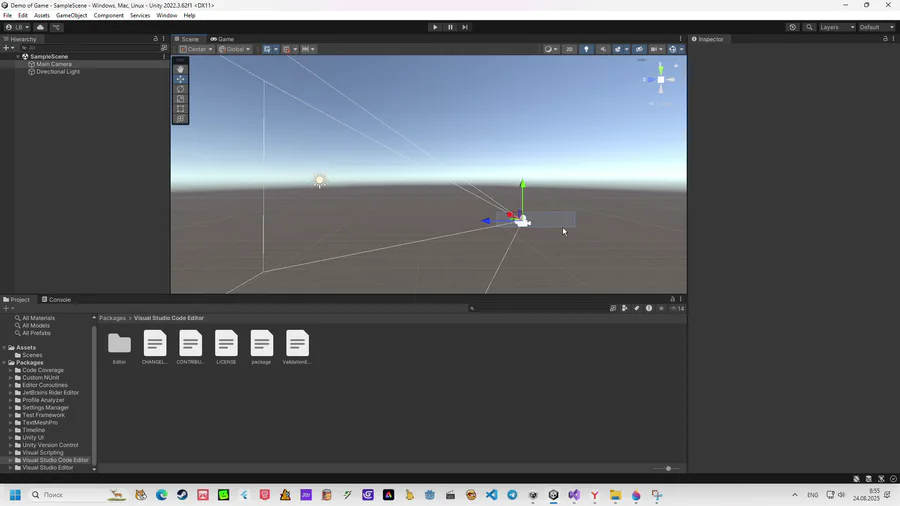Toggle scene effects

point(618,49)
